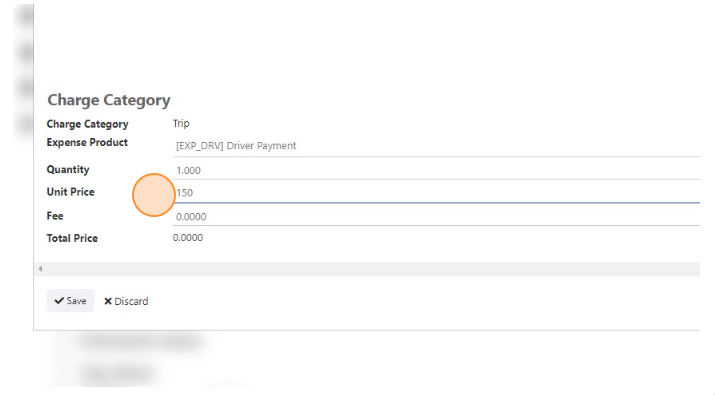Click the Total Price value 0.0000
Image resolution: width=715 pixels, height=395 pixels.
[x=188, y=238]
